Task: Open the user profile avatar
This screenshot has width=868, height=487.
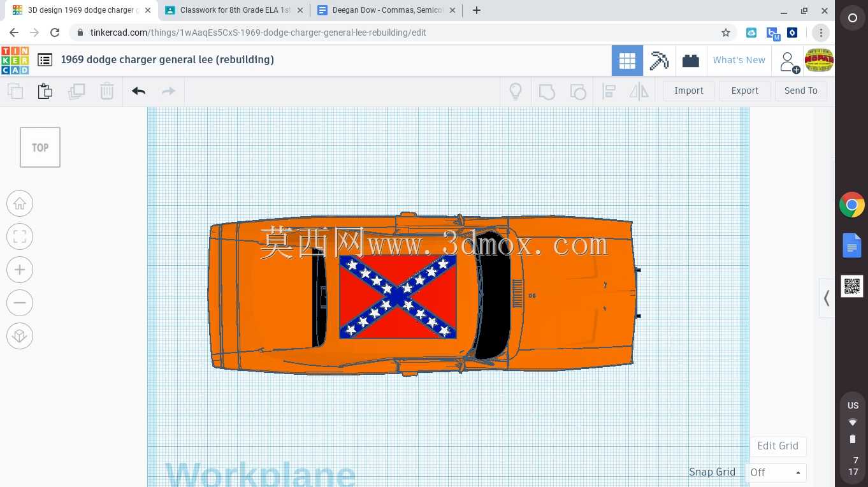Action: pos(819,61)
